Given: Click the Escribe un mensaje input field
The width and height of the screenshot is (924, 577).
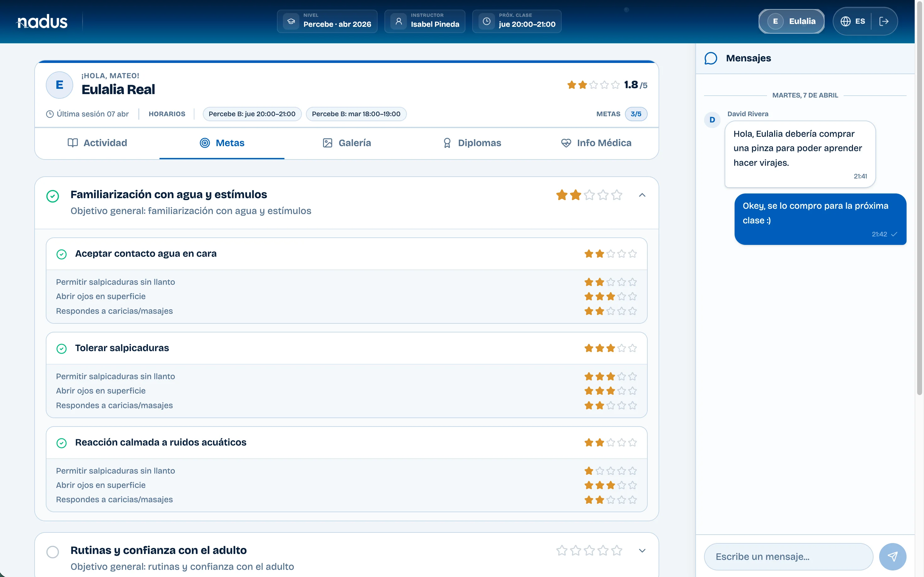Looking at the screenshot, I should click(788, 556).
